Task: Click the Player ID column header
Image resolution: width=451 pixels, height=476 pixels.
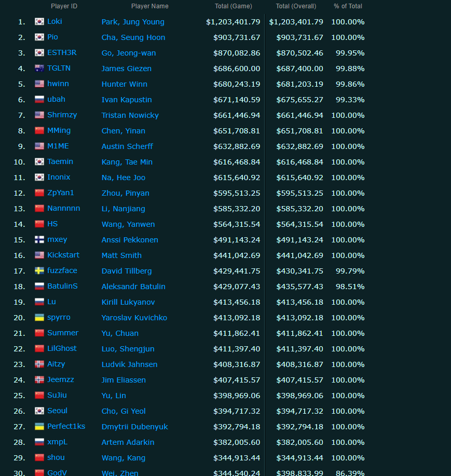Action: click(64, 6)
